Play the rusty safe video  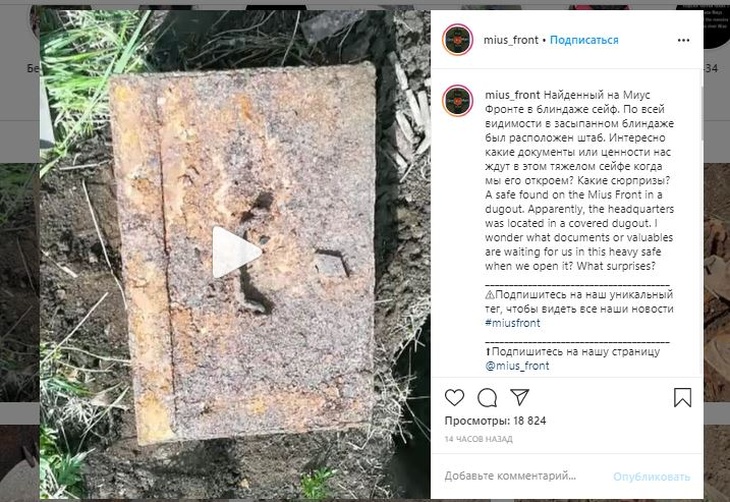[x=237, y=252]
